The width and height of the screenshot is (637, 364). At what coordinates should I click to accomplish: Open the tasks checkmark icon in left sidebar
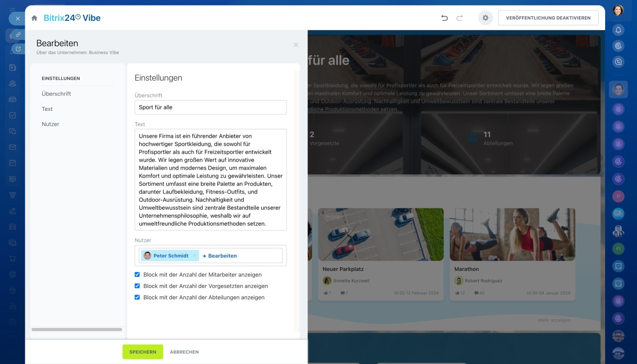[12, 115]
